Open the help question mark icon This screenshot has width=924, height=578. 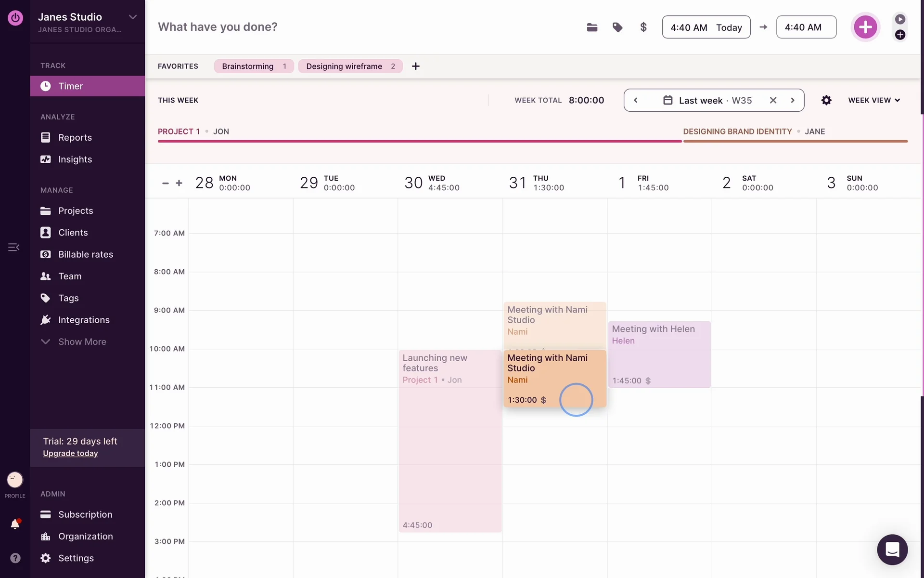click(15, 558)
